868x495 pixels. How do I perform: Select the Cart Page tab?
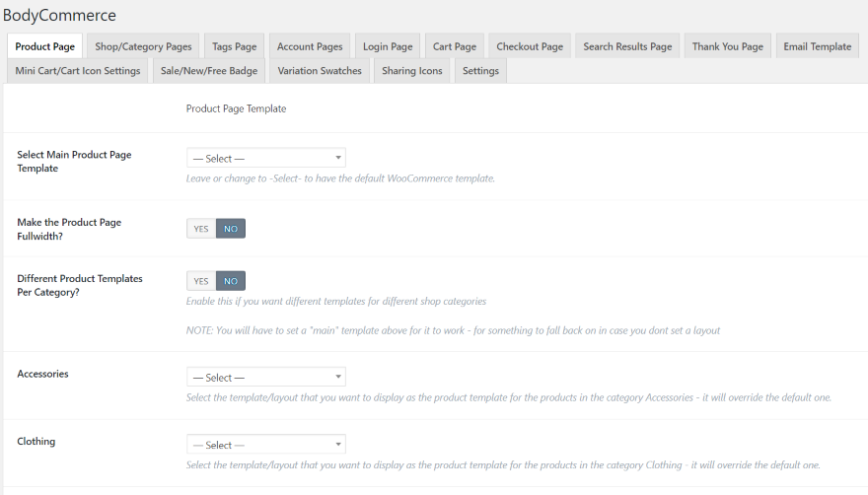[x=455, y=46]
